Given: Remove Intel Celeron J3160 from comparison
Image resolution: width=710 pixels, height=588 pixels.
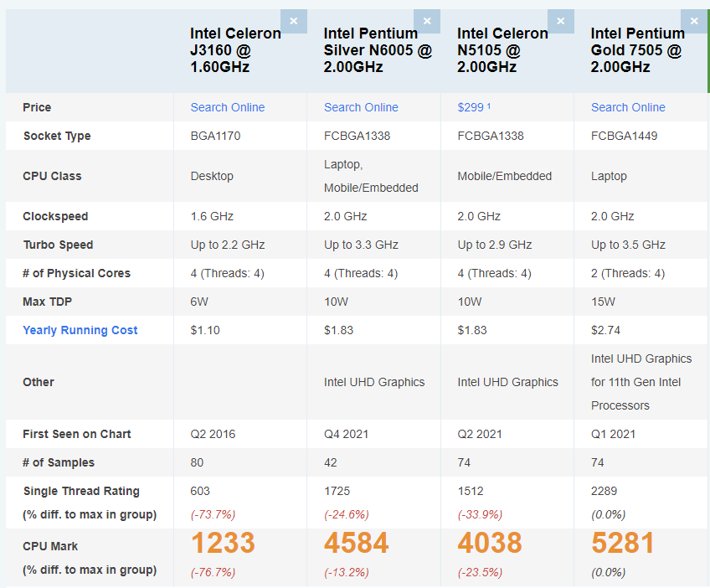Looking at the screenshot, I should pyautogui.click(x=293, y=20).
